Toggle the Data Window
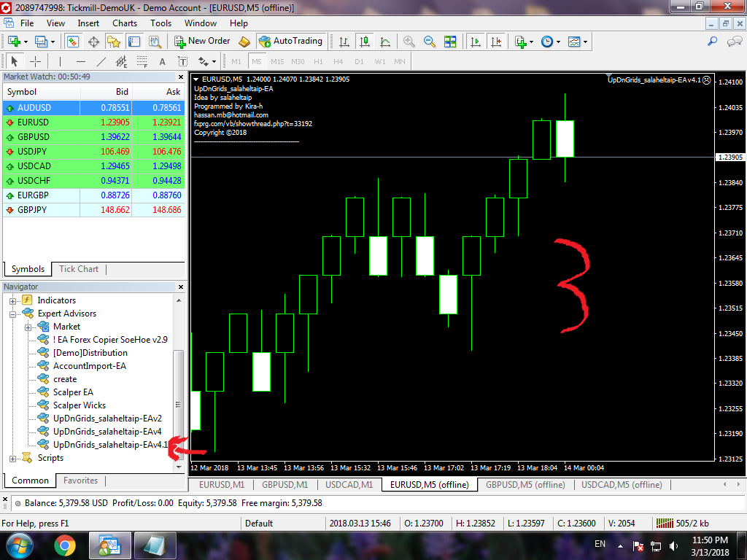The height and width of the screenshot is (560, 747). coord(93,42)
